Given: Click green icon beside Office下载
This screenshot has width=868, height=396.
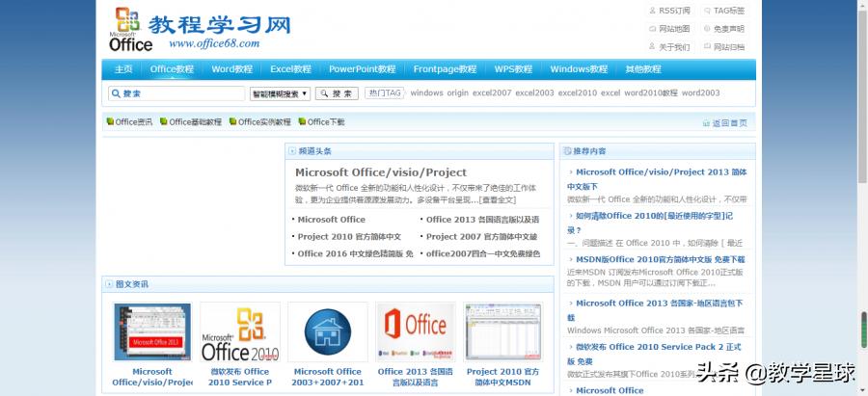Looking at the screenshot, I should click(302, 121).
